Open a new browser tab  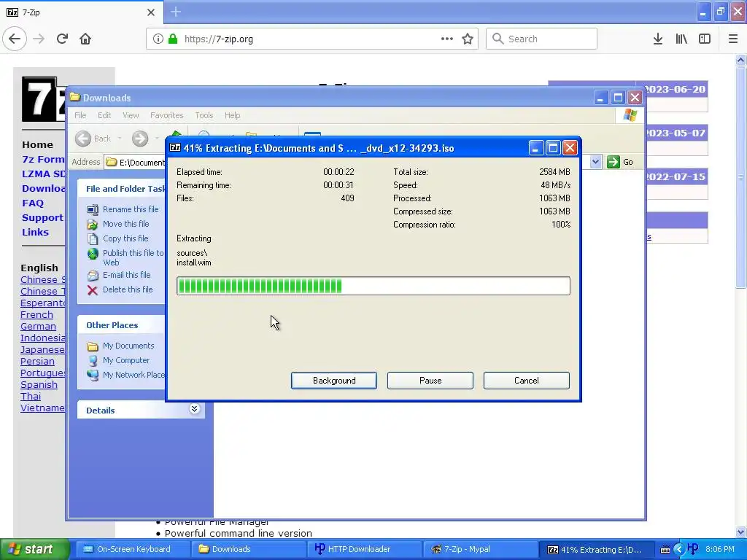point(176,12)
